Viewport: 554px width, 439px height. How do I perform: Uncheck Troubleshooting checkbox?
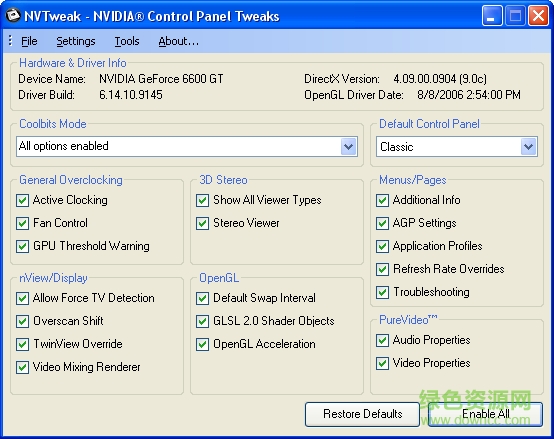(382, 292)
